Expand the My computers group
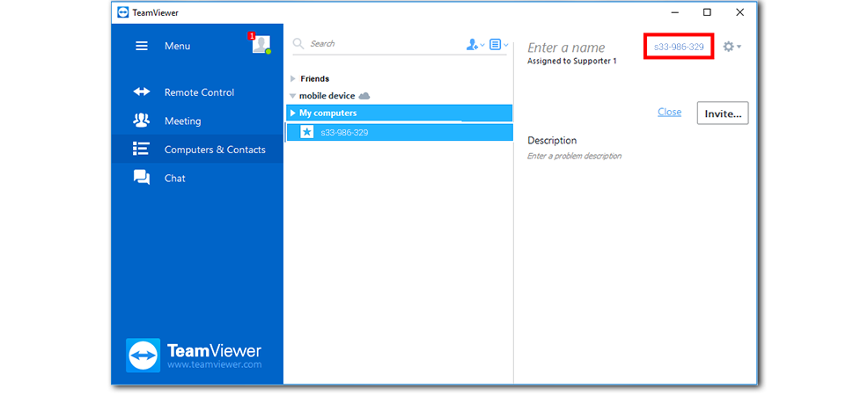The image size is (868, 396). pos(293,113)
